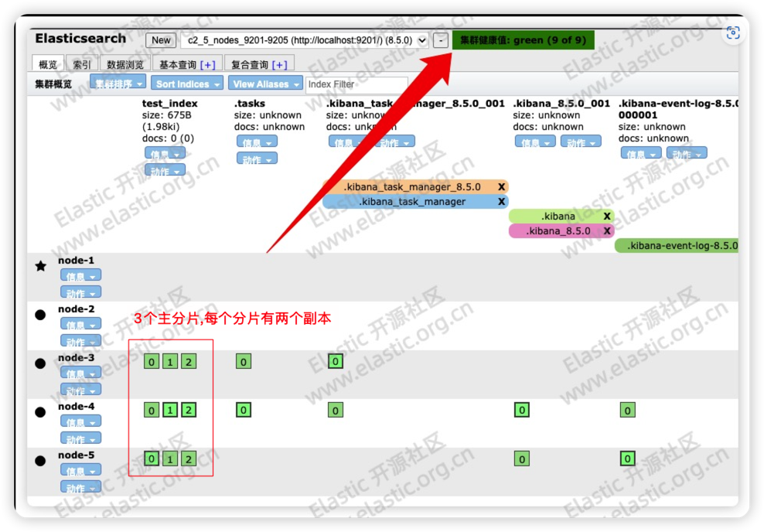764x532 pixels.
Task: Select .kibana-event-log shard 0 on node-5
Action: (628, 459)
